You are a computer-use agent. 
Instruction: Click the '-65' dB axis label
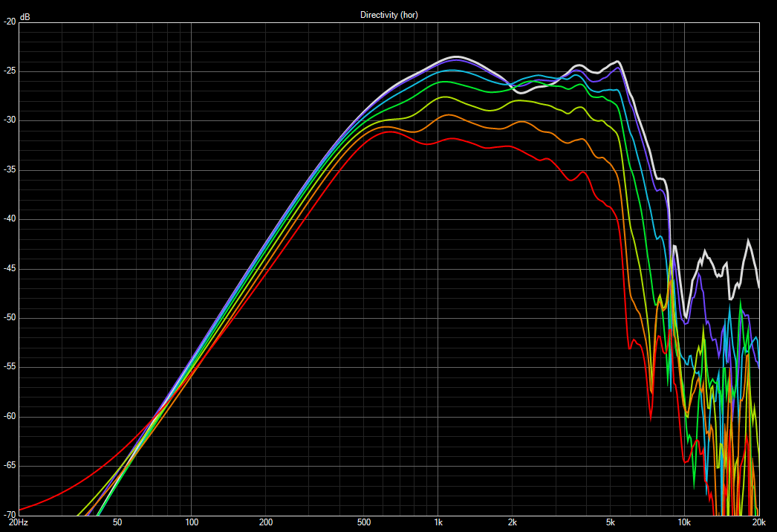coord(10,466)
